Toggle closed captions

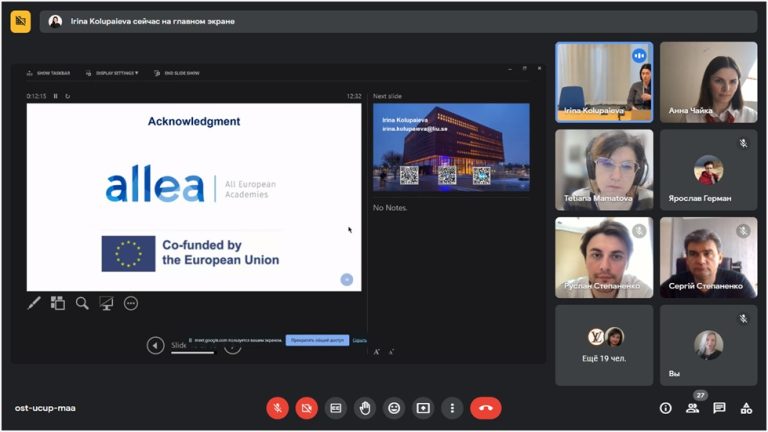point(336,408)
